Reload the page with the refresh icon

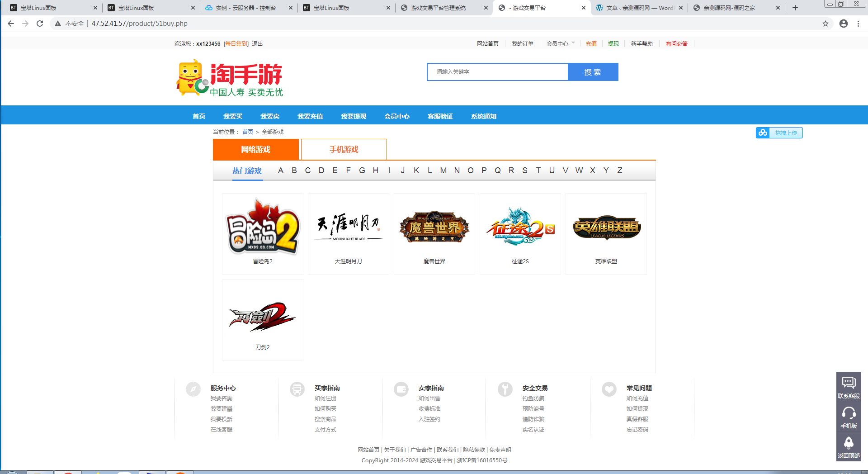point(40,24)
